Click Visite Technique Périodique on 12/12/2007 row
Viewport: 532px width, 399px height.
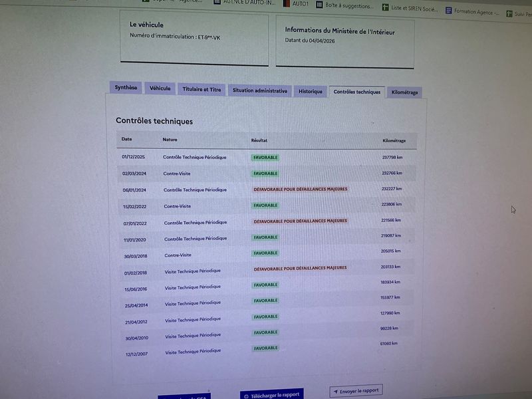(193, 352)
